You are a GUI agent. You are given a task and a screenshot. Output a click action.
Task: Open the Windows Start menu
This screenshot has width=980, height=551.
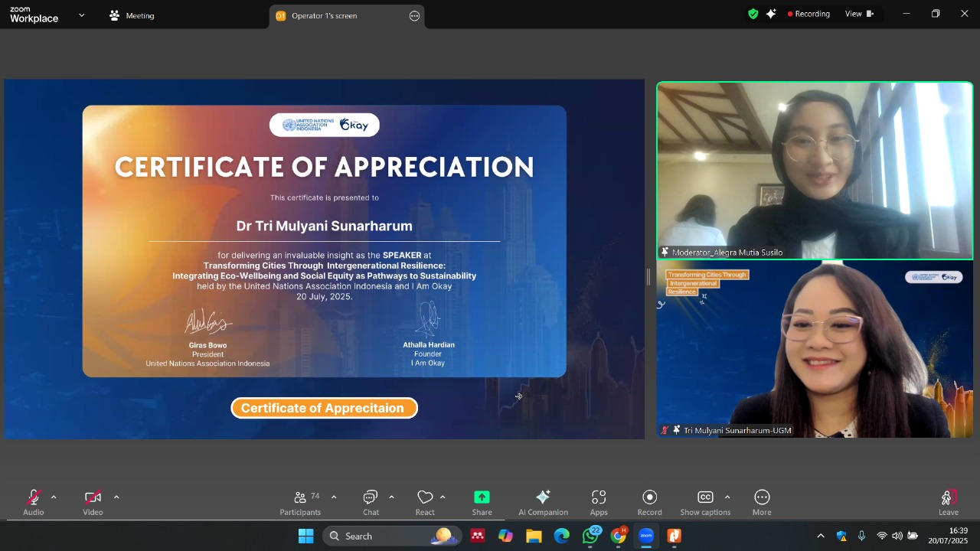coord(305,536)
